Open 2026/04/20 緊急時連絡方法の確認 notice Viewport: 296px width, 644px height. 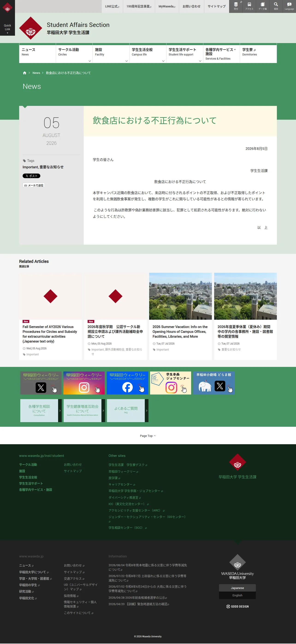click(x=139, y=604)
